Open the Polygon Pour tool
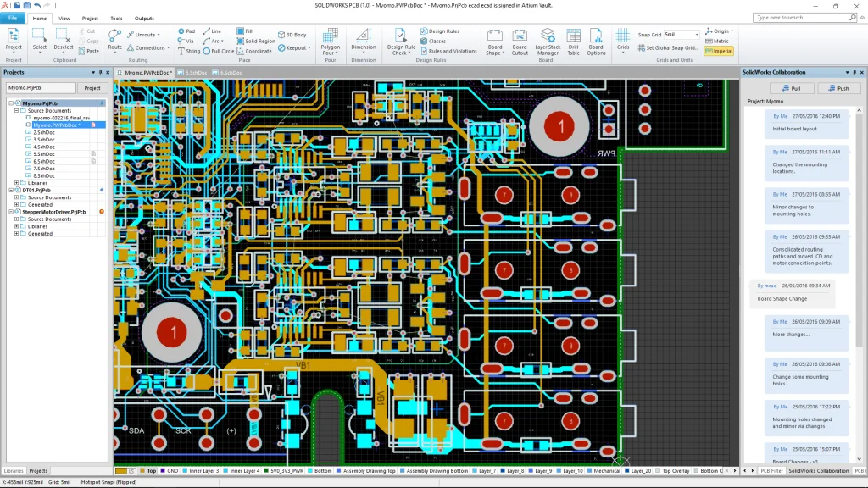Image resolution: width=868 pixels, height=488 pixels. point(330,42)
